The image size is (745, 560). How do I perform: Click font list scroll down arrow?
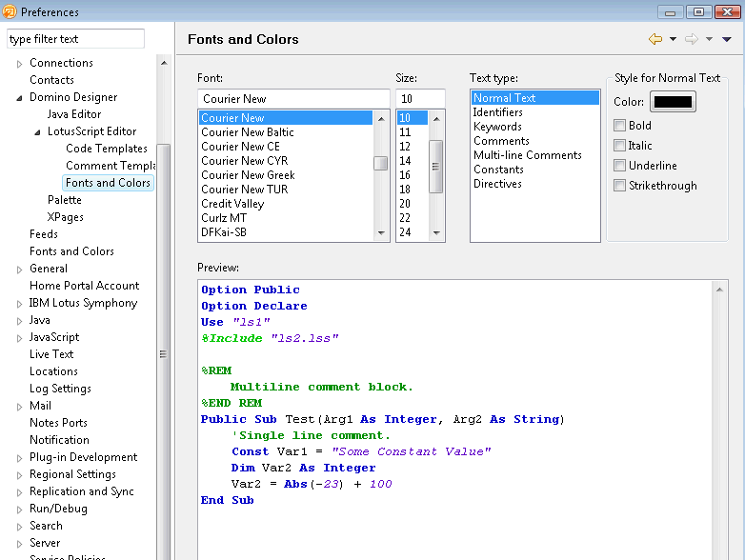tap(381, 232)
